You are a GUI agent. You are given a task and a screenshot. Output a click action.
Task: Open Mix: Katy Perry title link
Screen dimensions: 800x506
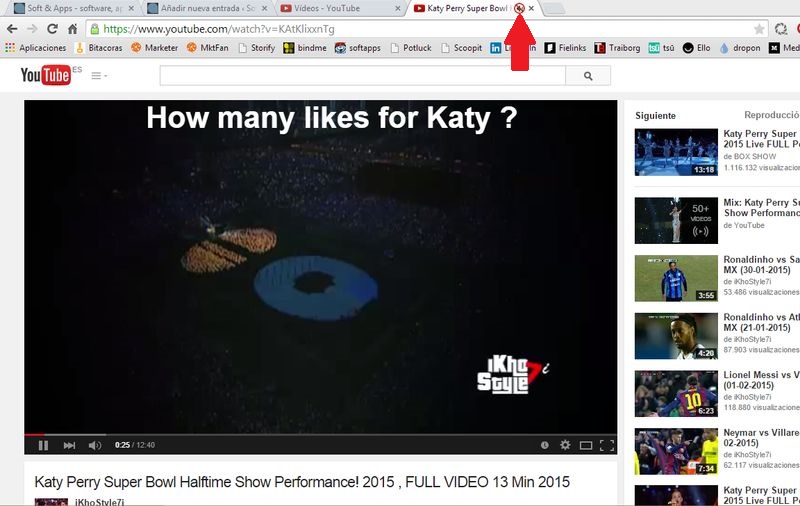point(761,208)
